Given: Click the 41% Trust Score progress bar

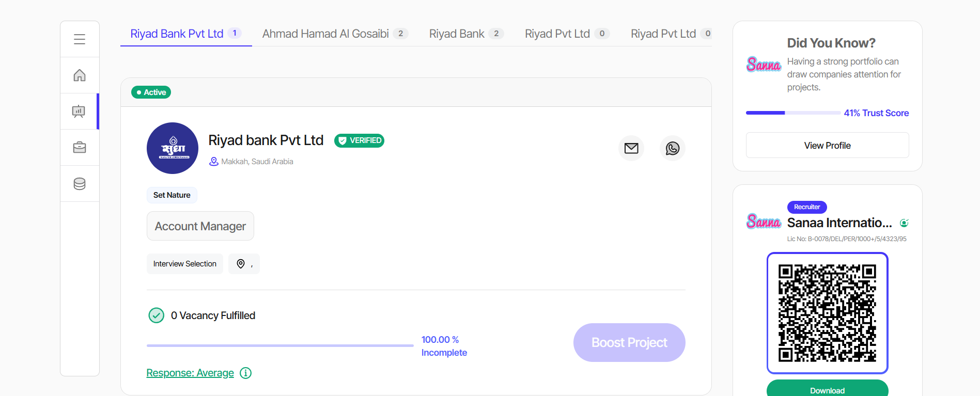Looking at the screenshot, I should (x=792, y=113).
